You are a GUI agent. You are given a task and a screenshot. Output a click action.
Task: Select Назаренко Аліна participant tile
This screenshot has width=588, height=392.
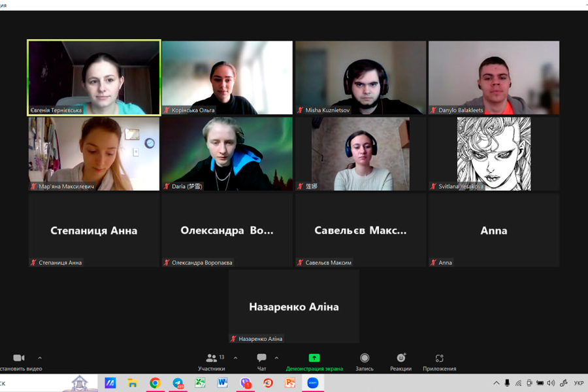tap(294, 306)
